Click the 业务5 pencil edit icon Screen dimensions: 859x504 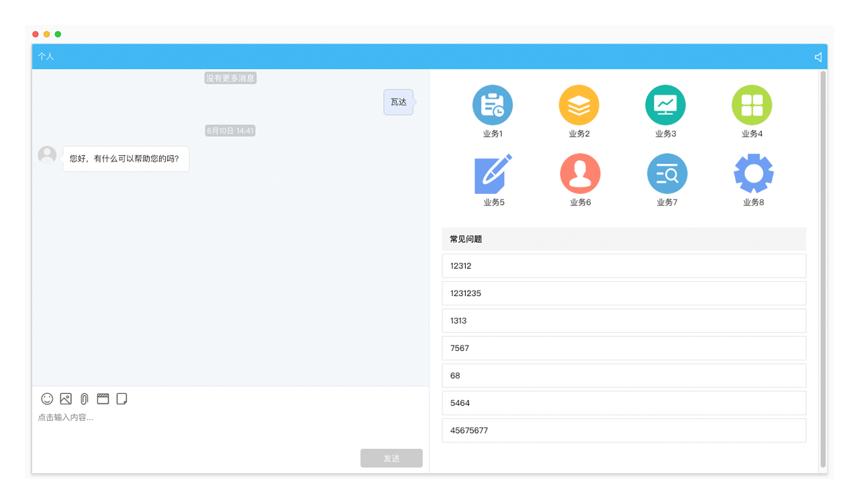(493, 174)
